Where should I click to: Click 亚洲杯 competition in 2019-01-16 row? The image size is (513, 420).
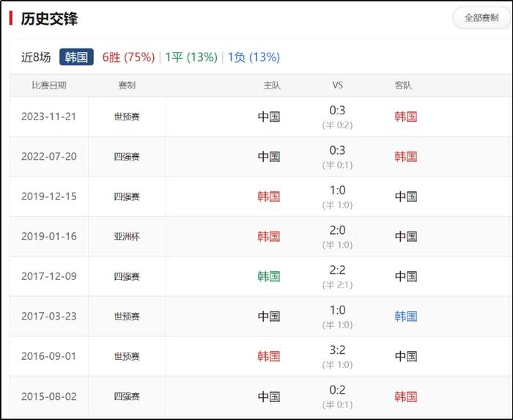pos(127,237)
